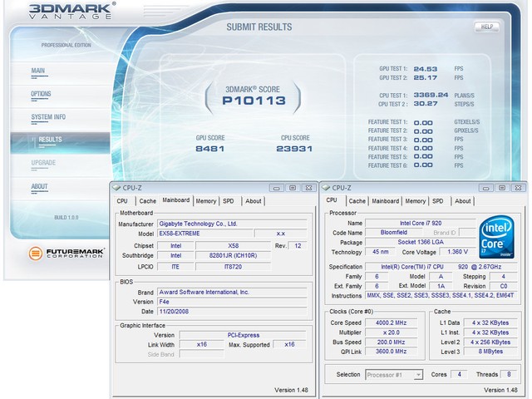532x399 pixels.
Task: Maximize the left CPU-Z Mainboard window
Action: pyautogui.click(x=293, y=188)
